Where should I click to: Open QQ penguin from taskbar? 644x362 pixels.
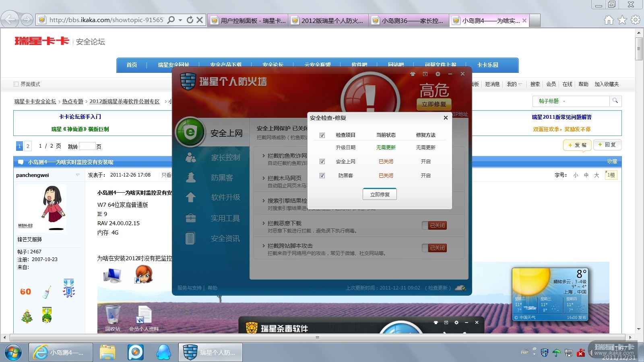pyautogui.click(x=163, y=352)
